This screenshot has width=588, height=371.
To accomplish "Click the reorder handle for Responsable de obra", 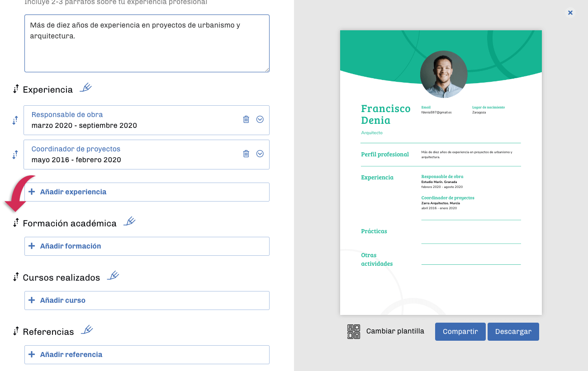I will point(15,120).
